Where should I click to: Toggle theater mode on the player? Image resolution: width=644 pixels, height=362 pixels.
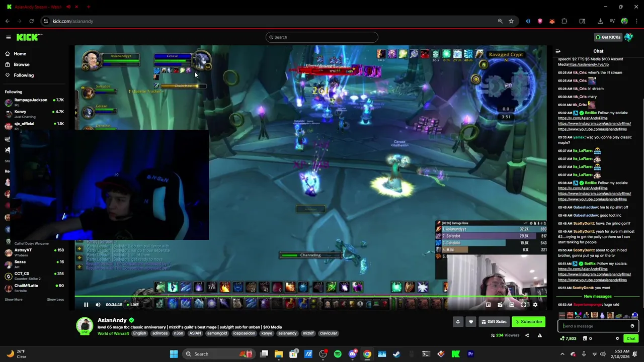tap(512, 305)
